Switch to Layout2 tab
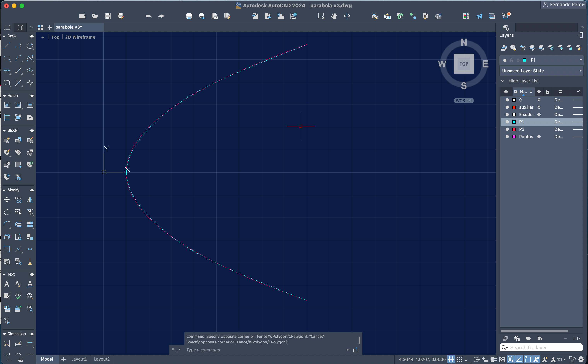588x364 pixels. (x=102, y=359)
